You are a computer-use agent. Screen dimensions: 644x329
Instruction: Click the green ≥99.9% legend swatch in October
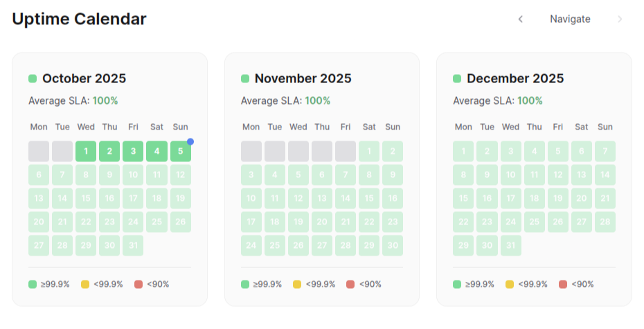tap(33, 284)
